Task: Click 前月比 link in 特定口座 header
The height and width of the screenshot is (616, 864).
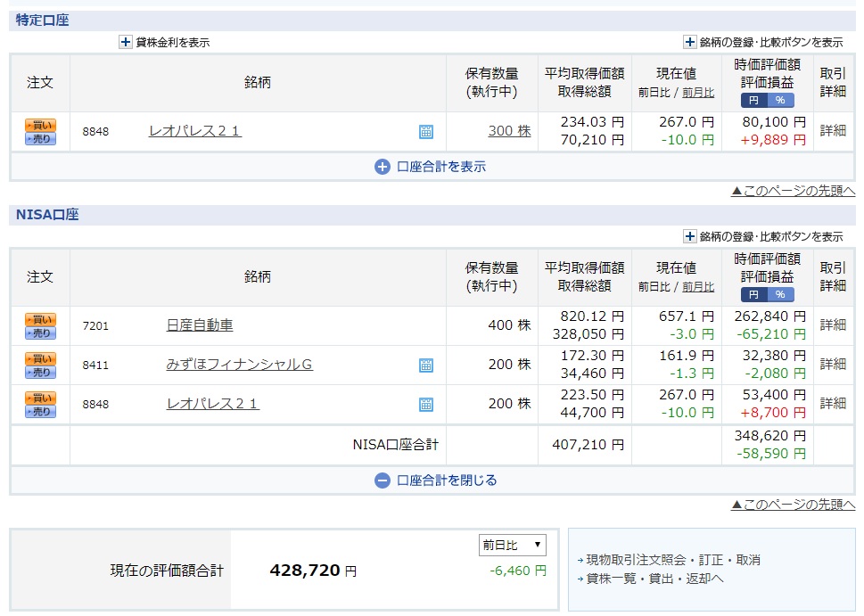Action: pyautogui.click(x=698, y=93)
